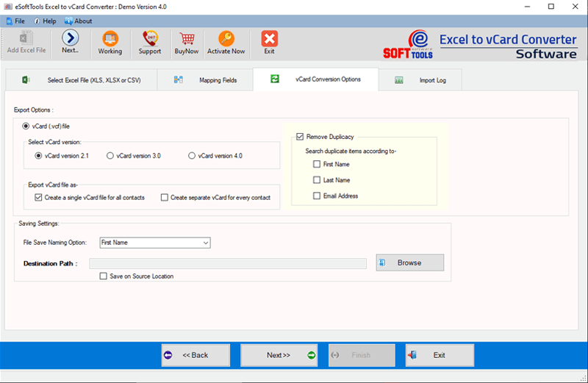588x383 pixels.
Task: Check the Last Name duplicate search box
Action: [317, 180]
